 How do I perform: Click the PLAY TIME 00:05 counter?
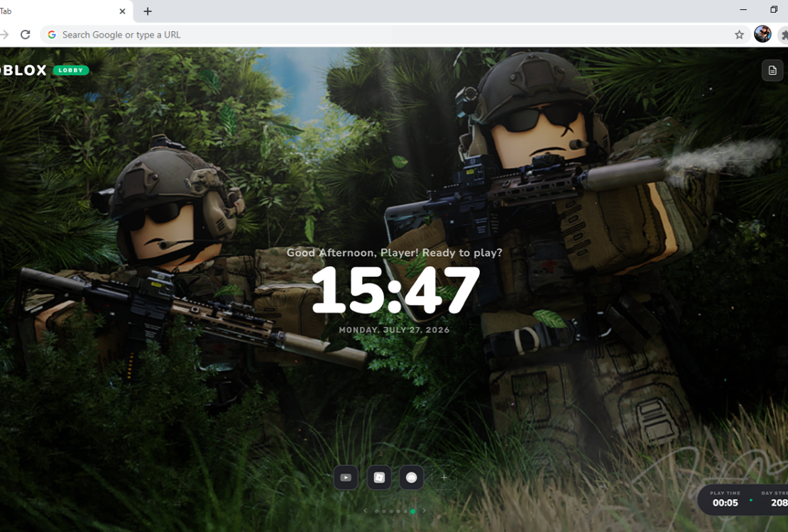(726, 499)
